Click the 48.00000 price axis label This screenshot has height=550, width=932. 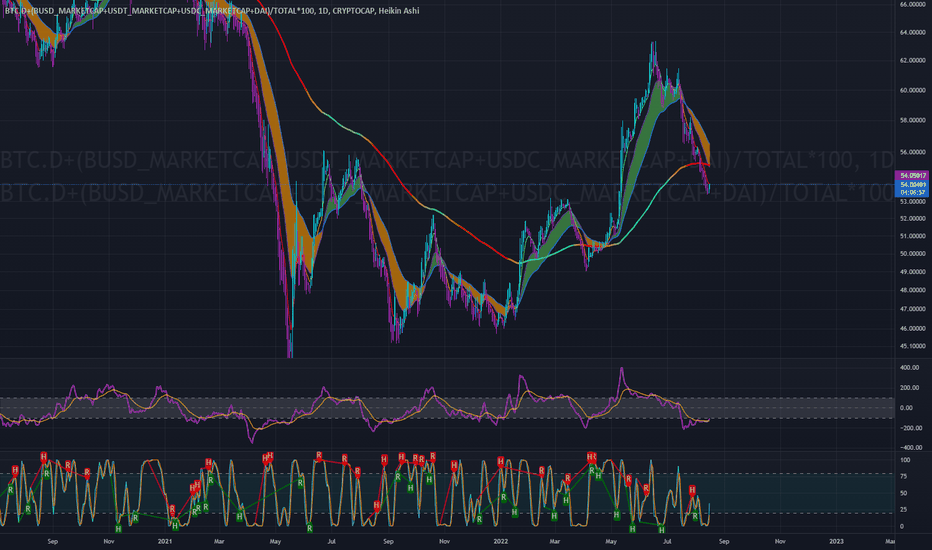click(913, 291)
